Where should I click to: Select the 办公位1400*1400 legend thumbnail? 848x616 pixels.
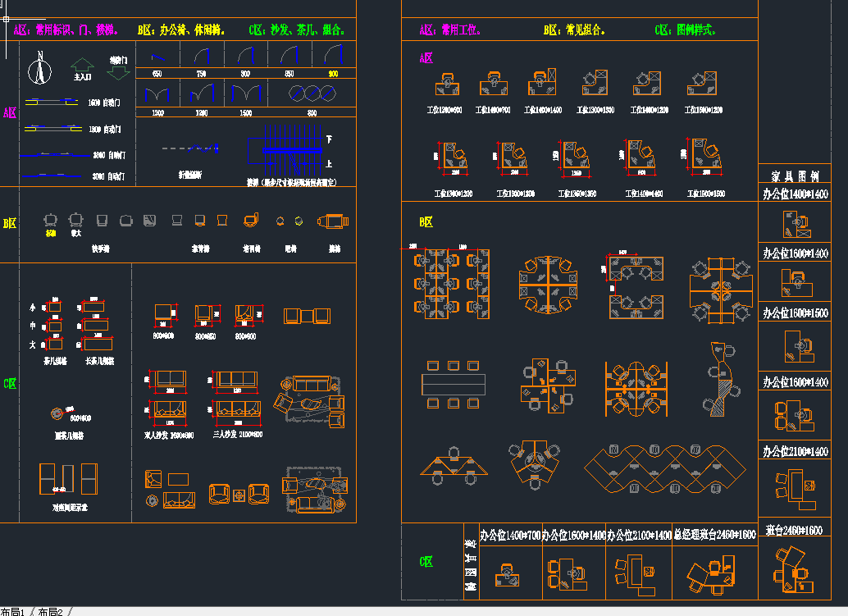pyautogui.click(x=796, y=224)
